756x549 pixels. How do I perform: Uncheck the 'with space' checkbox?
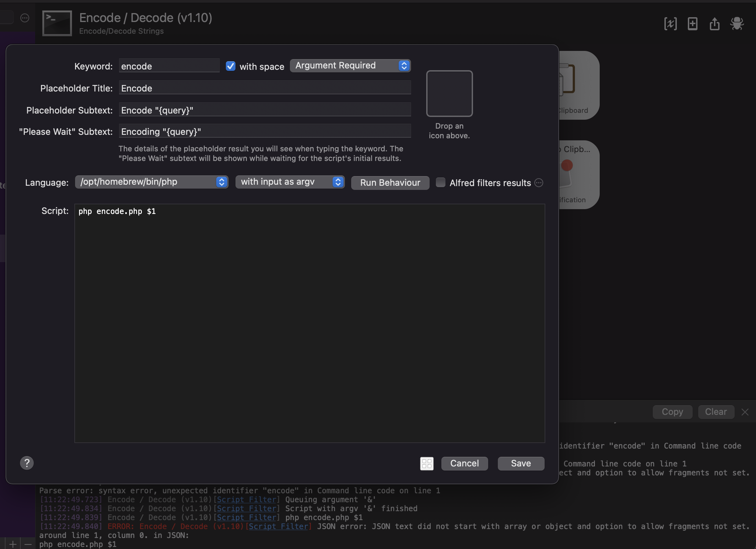[x=230, y=66]
